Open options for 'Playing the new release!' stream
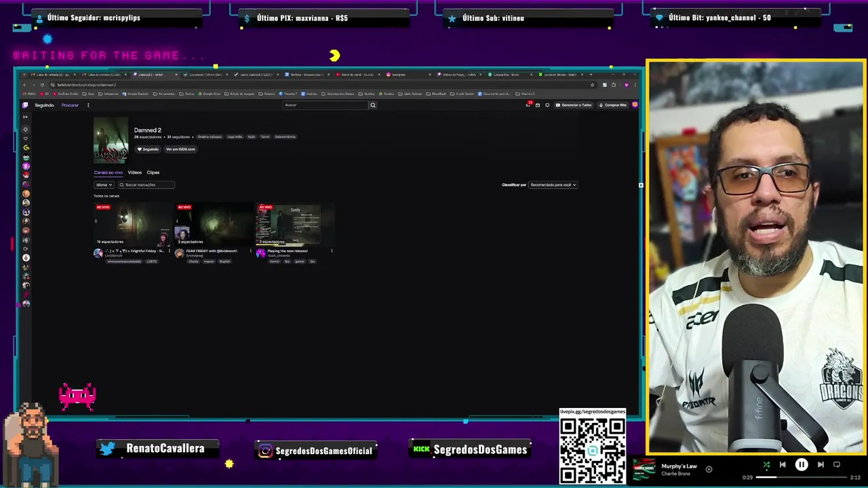The height and width of the screenshot is (488, 868). click(x=332, y=251)
